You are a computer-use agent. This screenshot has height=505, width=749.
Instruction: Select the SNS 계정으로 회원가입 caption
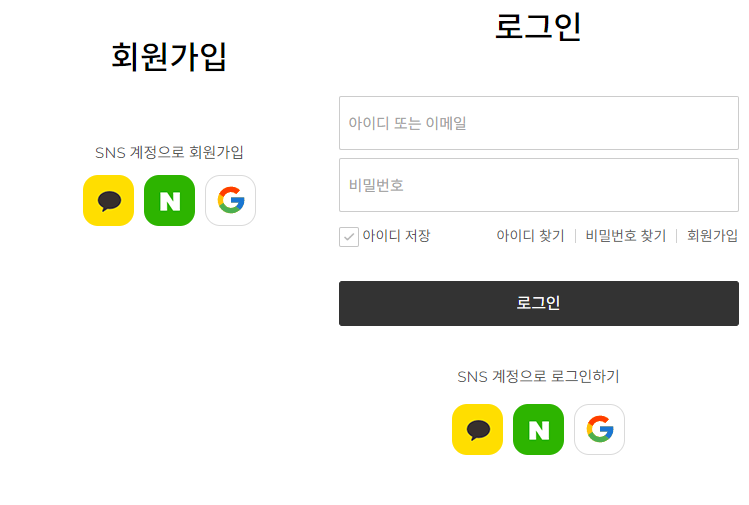[x=169, y=152]
